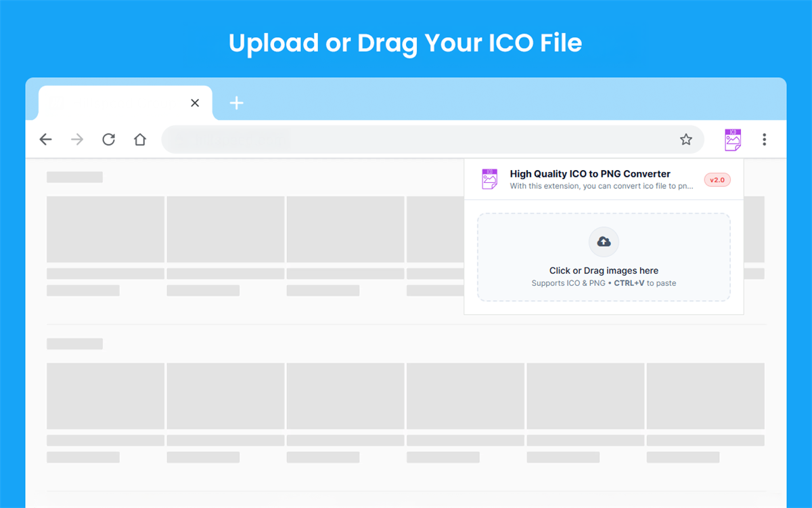Bookmark the page with the star icon
Screen dimensions: 812x508
point(686,140)
